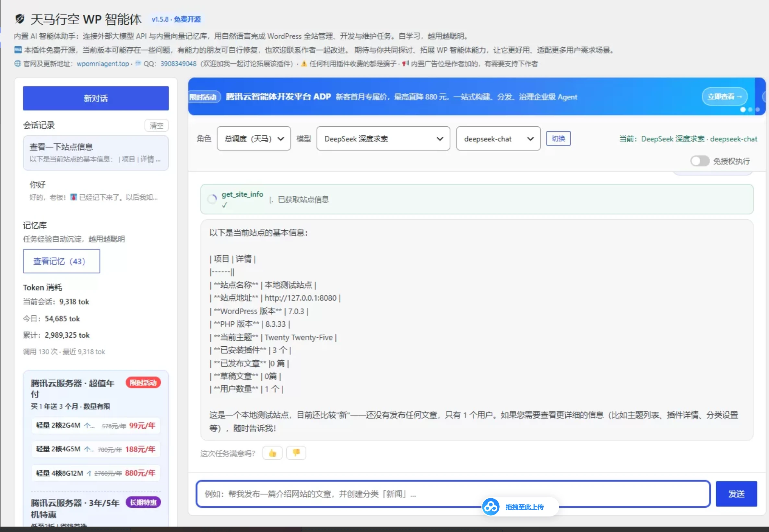Select the 你好 conversation
Screen dimensions: 769x532
pyautogui.click(x=96, y=191)
